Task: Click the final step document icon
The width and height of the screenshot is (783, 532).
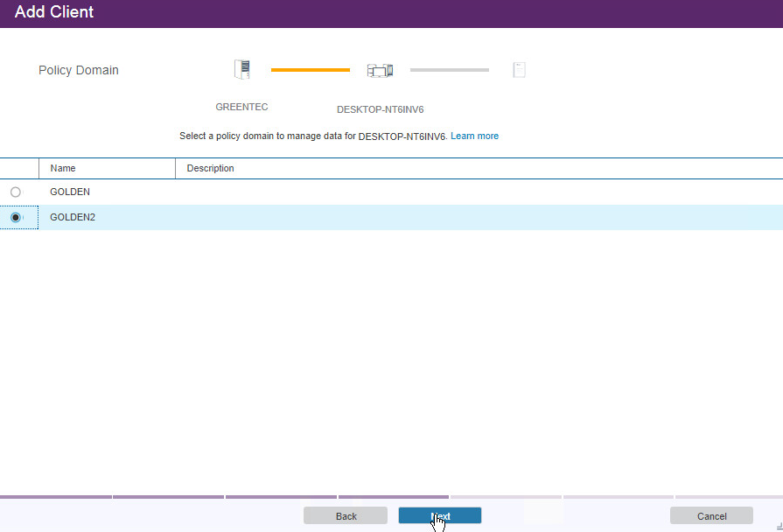Action: [519, 70]
